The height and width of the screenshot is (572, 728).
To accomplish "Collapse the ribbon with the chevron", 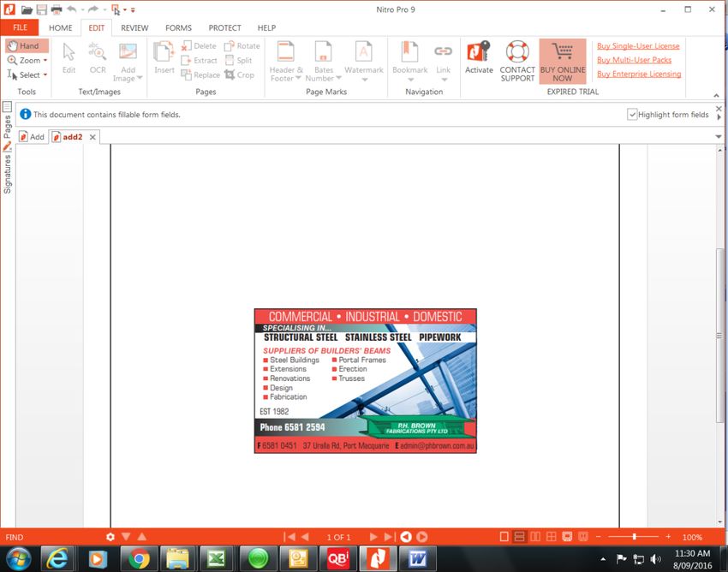I will [x=716, y=95].
